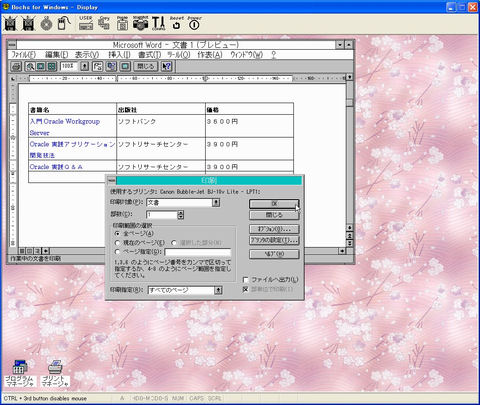
Task: Click the copies spinner down arrow
Action: (180, 217)
